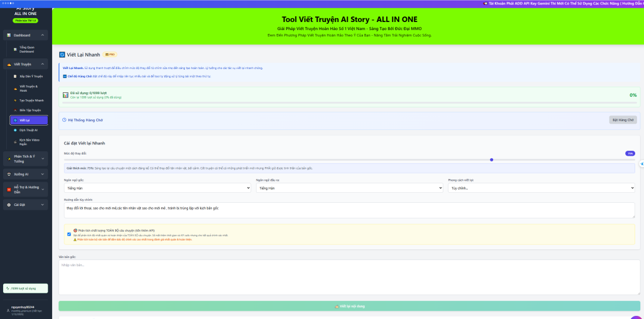Click the Xây Dàn Ý Truyện icon
644x319 pixels.
tap(14, 76)
